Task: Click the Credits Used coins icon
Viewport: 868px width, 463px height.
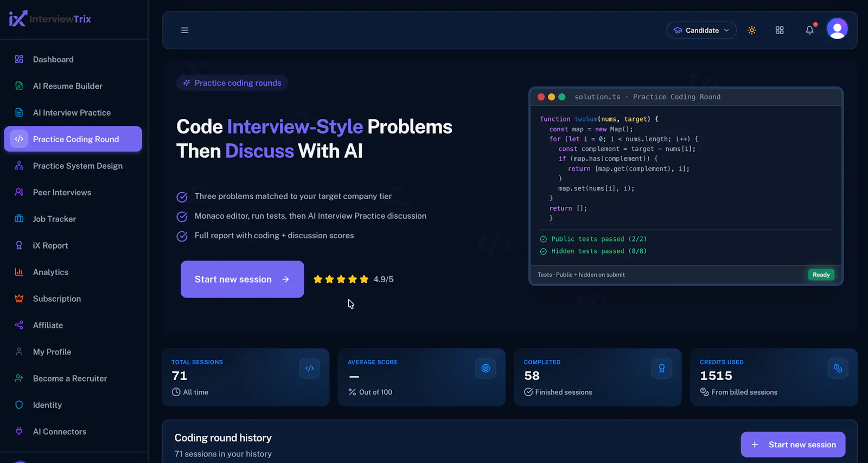Action: tap(838, 368)
